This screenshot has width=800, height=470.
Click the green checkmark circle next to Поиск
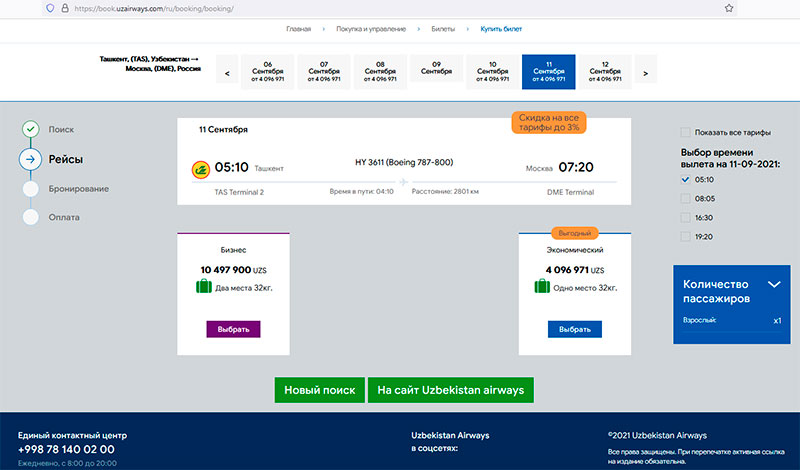pyautogui.click(x=31, y=130)
